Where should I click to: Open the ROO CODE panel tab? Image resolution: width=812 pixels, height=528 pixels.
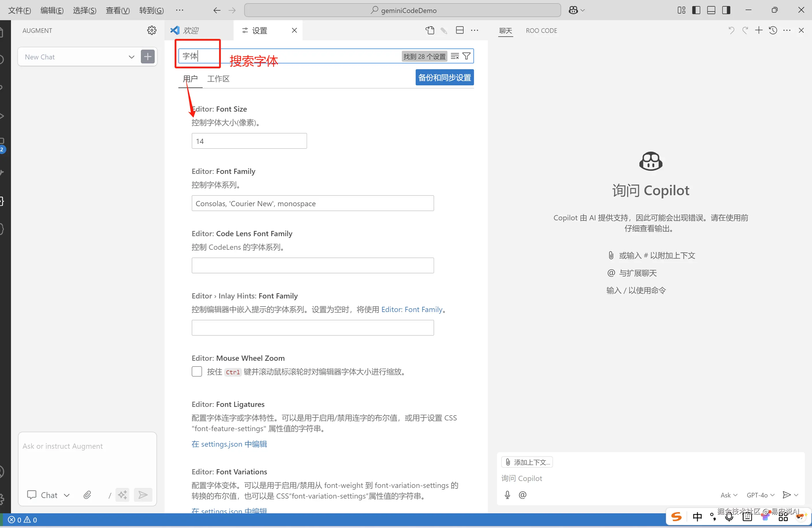[x=541, y=31]
